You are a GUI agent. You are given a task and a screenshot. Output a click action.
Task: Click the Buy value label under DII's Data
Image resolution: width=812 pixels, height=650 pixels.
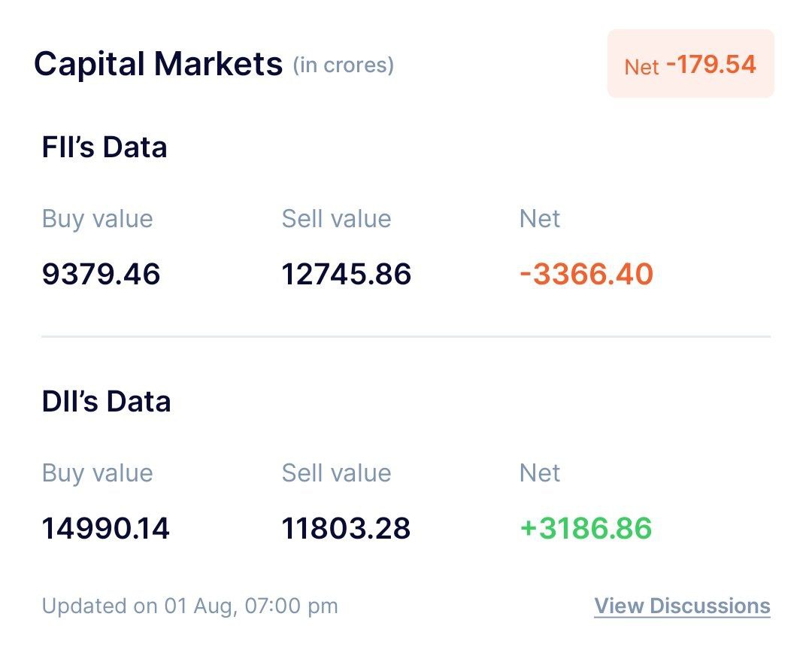click(x=97, y=473)
